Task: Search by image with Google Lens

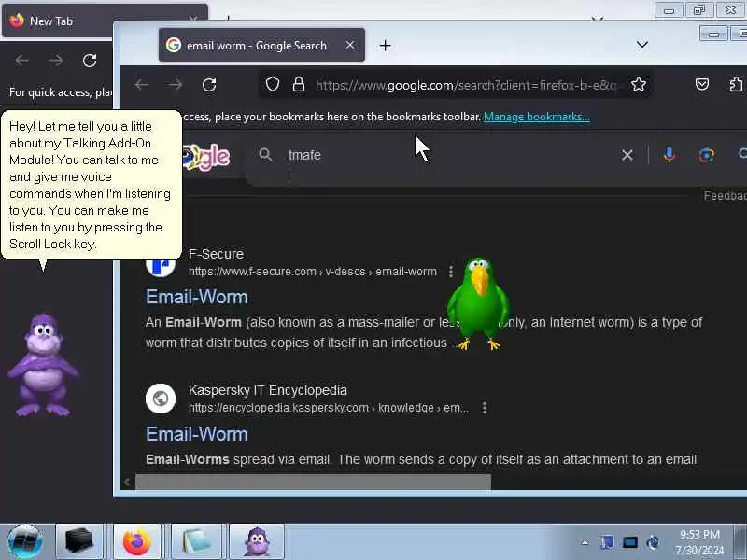Action: 707,155
